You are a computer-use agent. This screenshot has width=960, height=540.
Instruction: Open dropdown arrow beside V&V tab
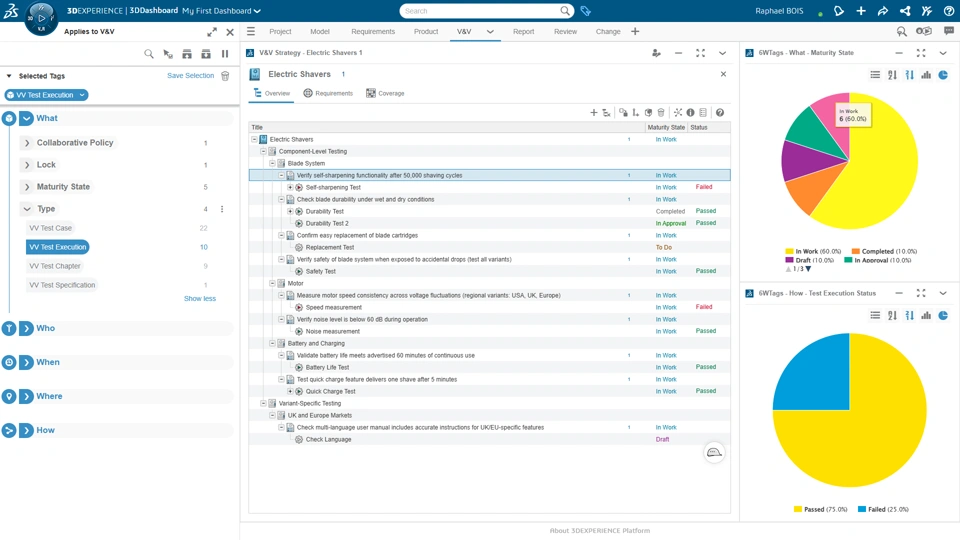[x=490, y=32]
